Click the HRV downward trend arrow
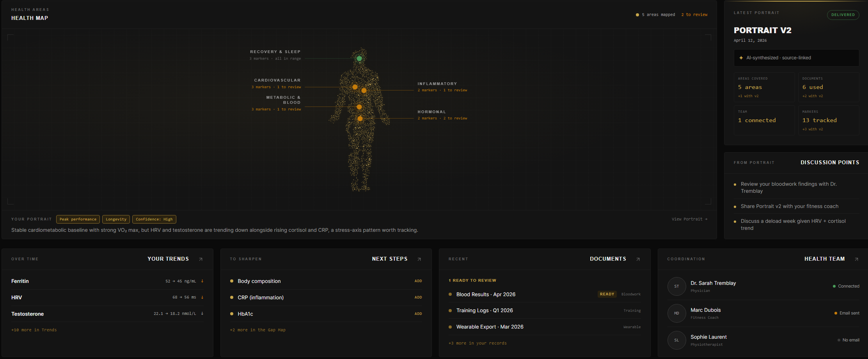This screenshot has width=868, height=359. click(202, 297)
